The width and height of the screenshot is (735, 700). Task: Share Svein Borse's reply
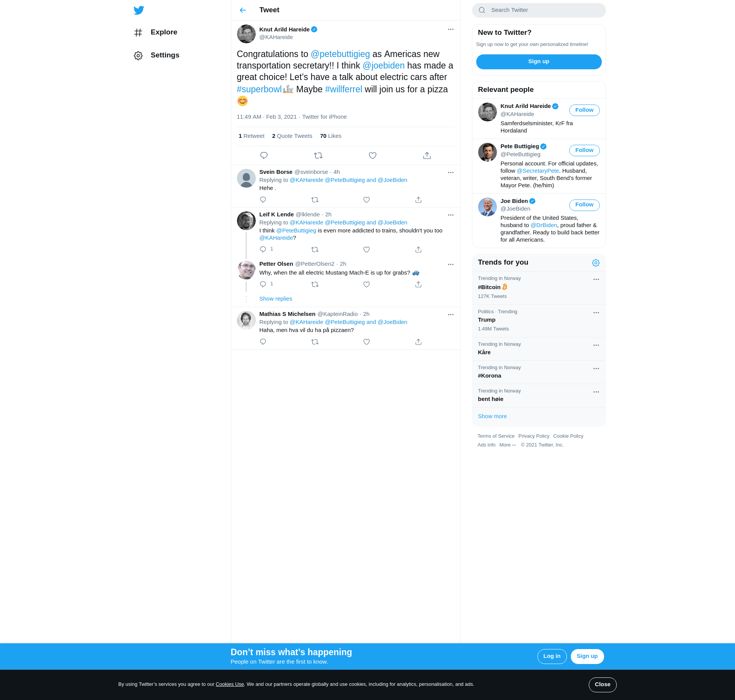[418, 200]
